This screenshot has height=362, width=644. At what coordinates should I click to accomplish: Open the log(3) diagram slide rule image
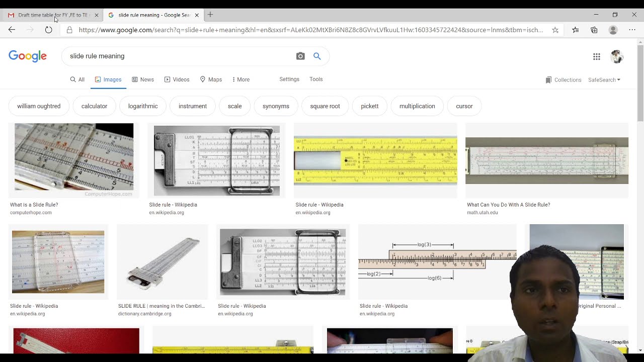click(437, 262)
